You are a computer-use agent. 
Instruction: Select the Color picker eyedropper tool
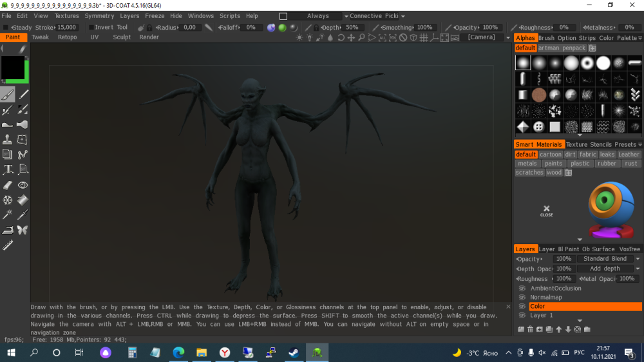[x=23, y=214]
